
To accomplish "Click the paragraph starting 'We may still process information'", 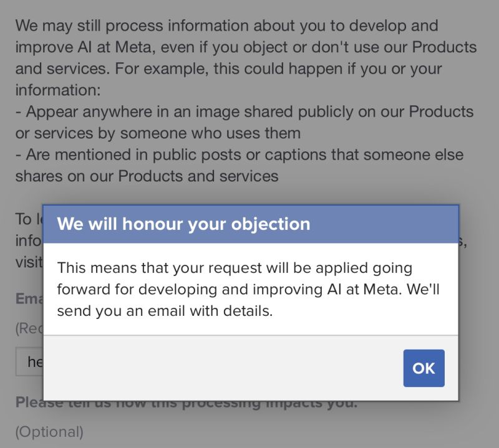I will click(x=243, y=56).
